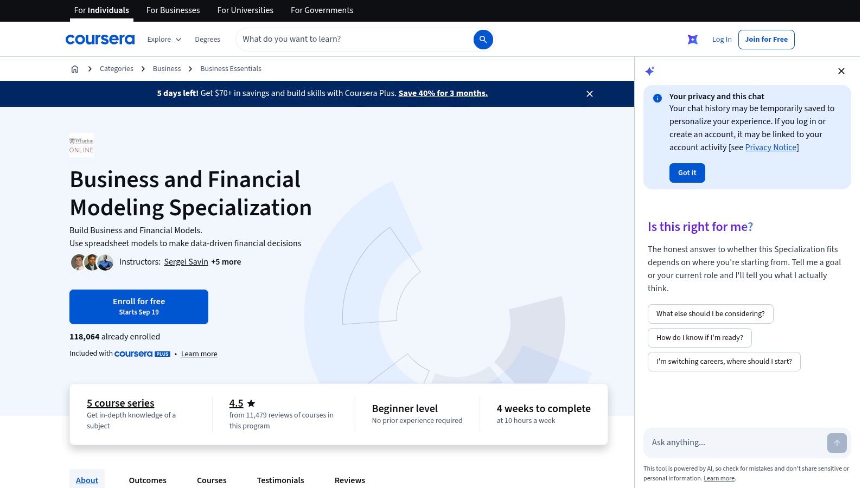Send the chat message arrow button
This screenshot has height=488, width=868.
pyautogui.click(x=837, y=443)
